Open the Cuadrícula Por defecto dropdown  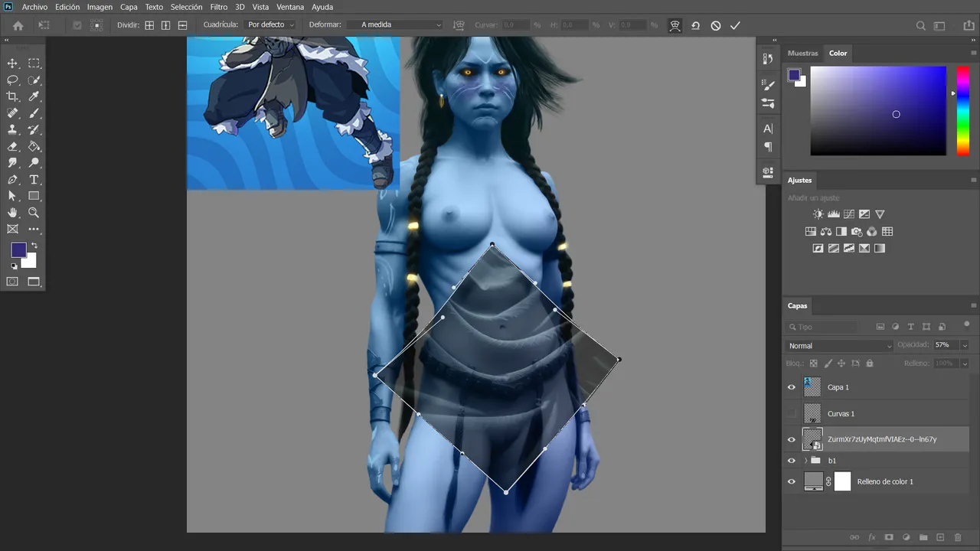(x=271, y=25)
